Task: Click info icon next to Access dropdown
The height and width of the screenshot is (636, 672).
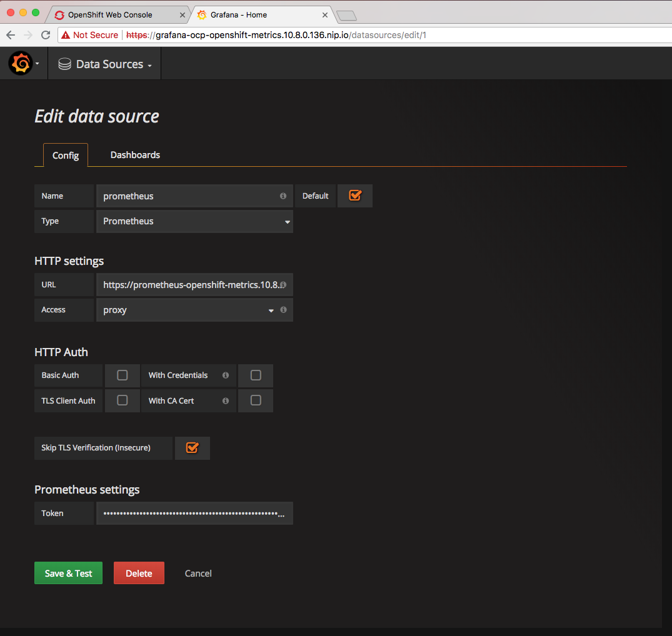Action: 283,310
